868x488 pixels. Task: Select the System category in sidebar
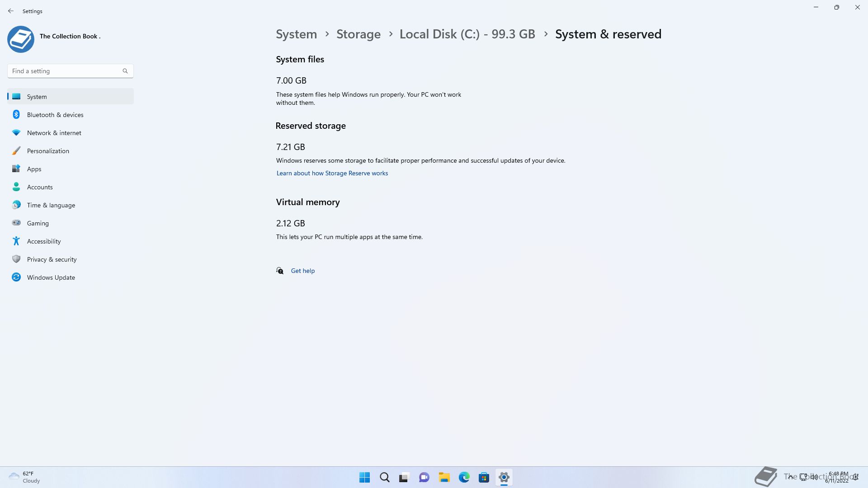(x=37, y=97)
